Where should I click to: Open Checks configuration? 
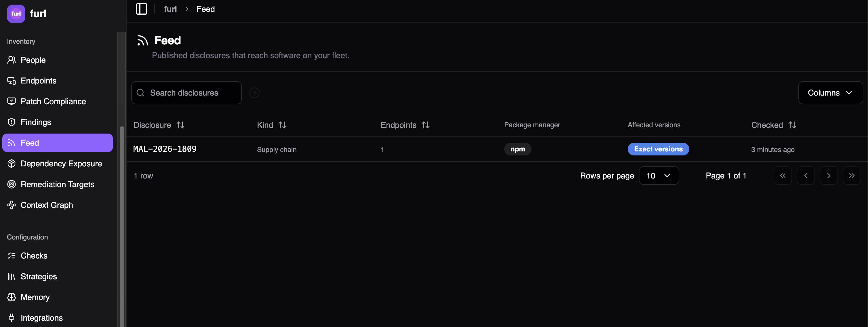click(x=57, y=256)
